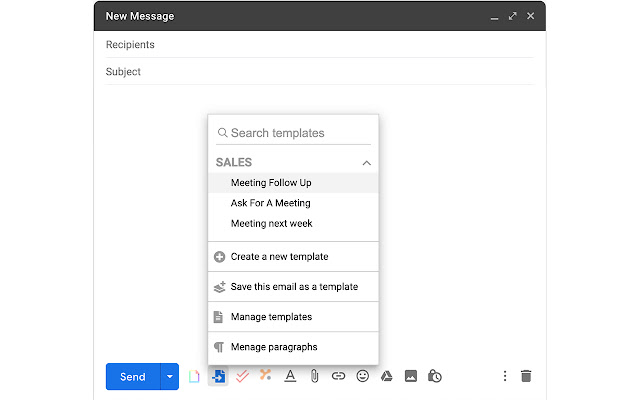Screen dimensions: 640x400
Task: Click the templates insert icon in toolbar
Action: (x=218, y=376)
